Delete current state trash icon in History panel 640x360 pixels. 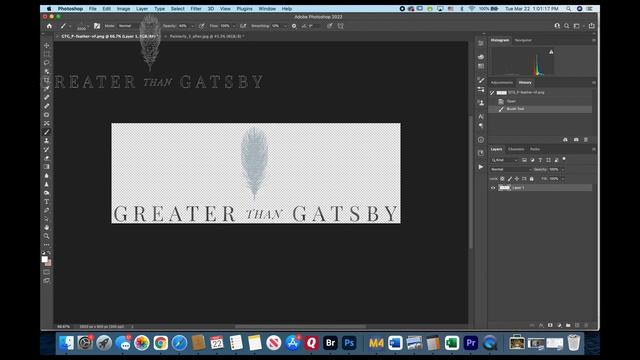pyautogui.click(x=586, y=140)
